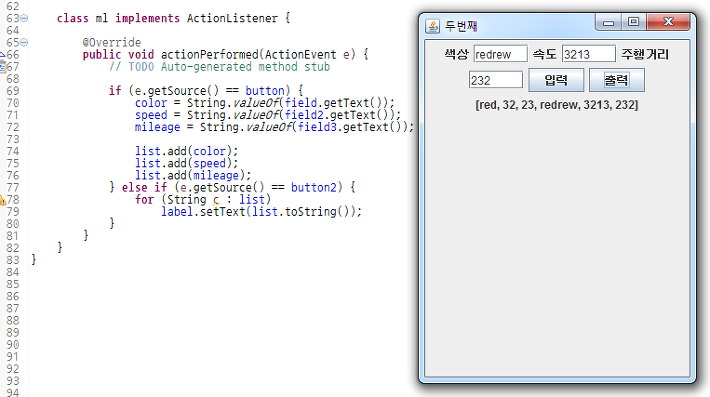710x397 pixels.
Task: Click the line list.add(color);
Action: point(186,151)
